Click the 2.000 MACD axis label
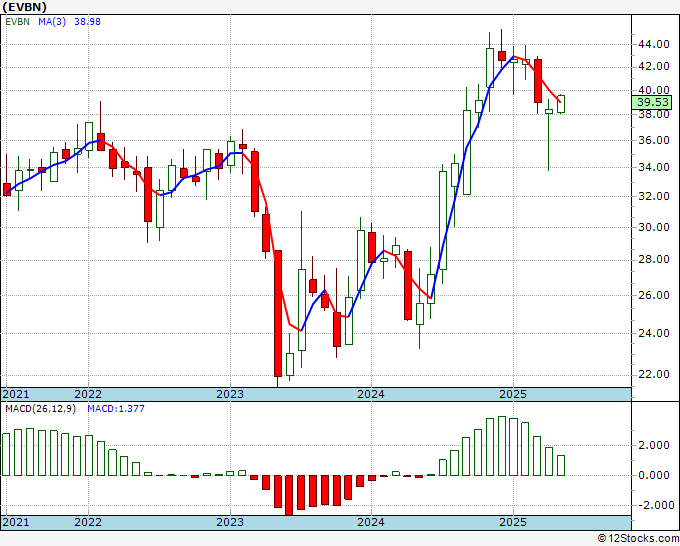 pyautogui.click(x=654, y=445)
